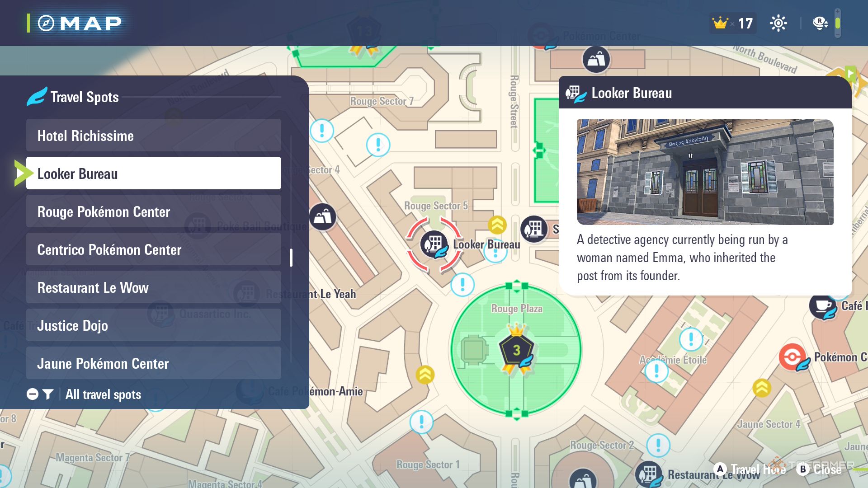Viewport: 868px width, 488px height.
Task: Select Rouge Pokémon Center in list
Action: click(153, 211)
